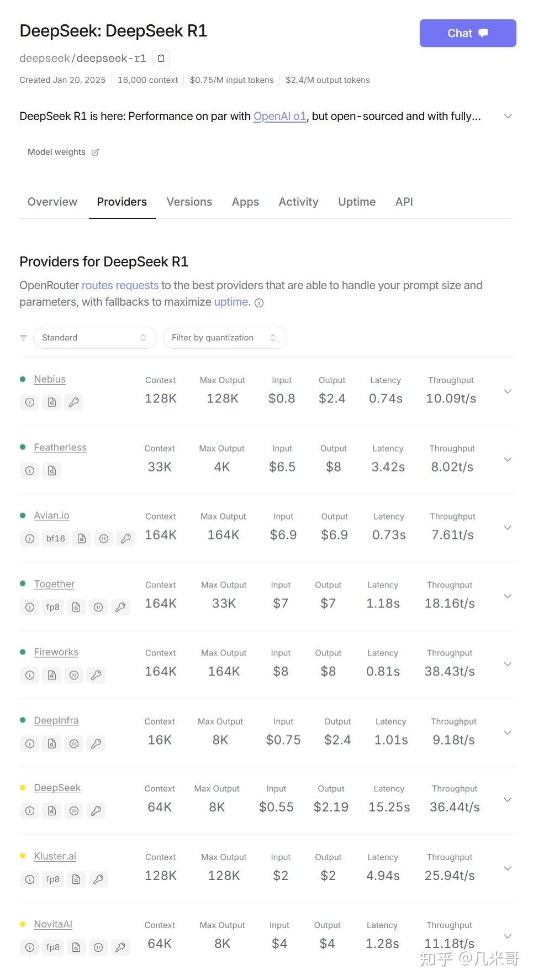Click the key icon under Fireworks
The width and height of the screenshot is (533, 980).
click(x=96, y=675)
